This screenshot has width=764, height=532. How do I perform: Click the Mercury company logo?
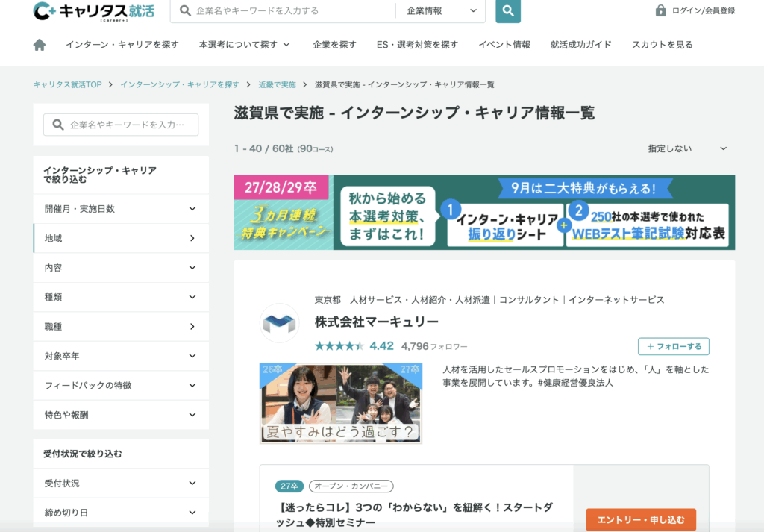(x=279, y=323)
